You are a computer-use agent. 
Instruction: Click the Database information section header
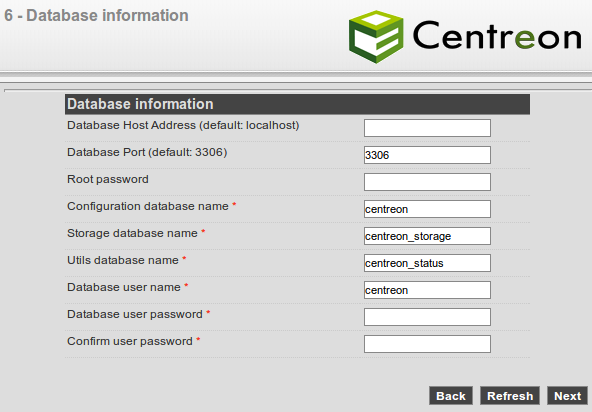[297, 104]
